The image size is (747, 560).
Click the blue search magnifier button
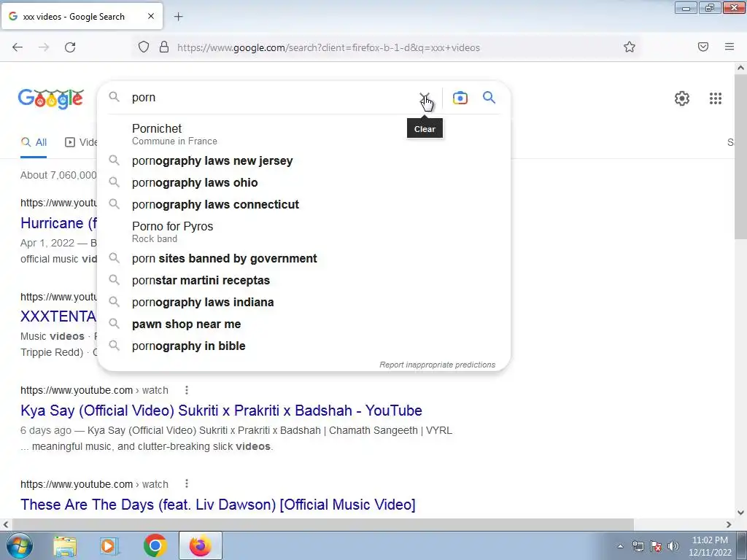point(489,98)
